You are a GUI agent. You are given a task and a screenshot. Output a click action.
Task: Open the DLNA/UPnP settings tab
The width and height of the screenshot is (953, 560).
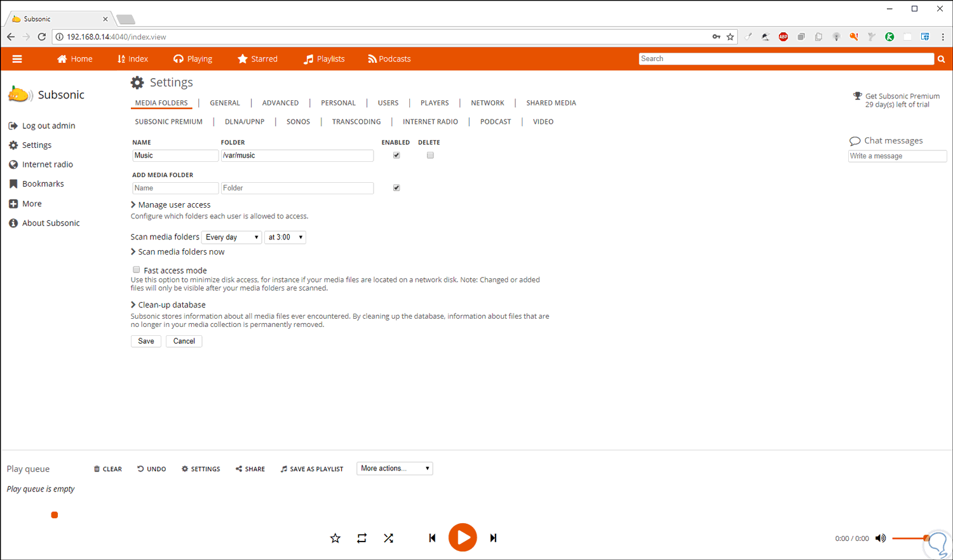pos(245,122)
